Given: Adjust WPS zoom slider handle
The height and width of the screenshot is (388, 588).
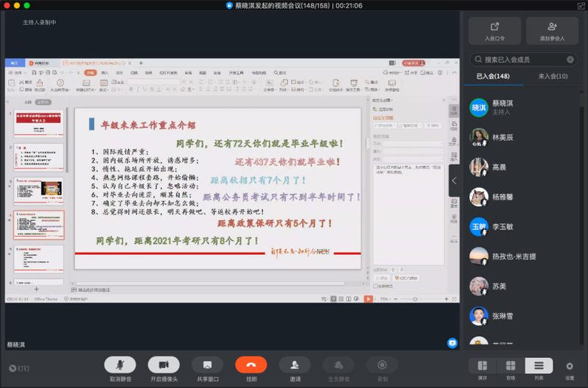Looking at the screenshot, I should click(x=415, y=299).
